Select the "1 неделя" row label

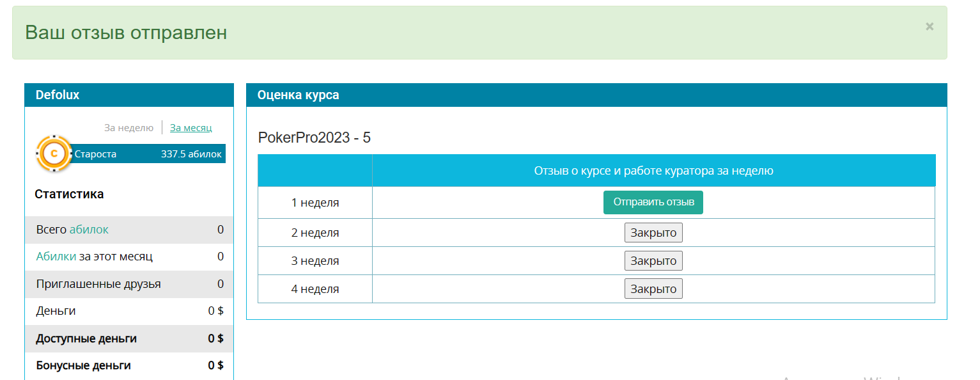315,203
